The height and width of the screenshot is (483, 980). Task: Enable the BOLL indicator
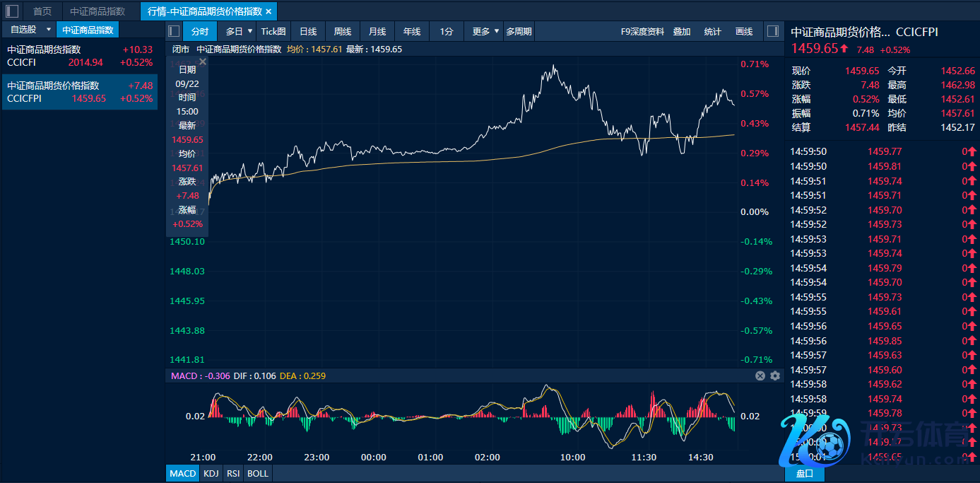(x=258, y=473)
